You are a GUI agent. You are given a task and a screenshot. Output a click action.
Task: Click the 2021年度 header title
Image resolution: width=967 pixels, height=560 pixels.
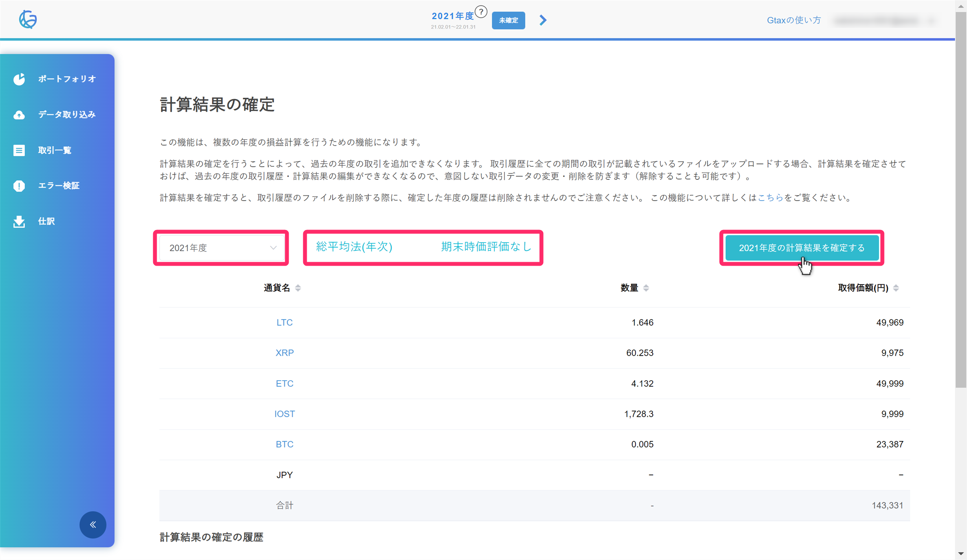pyautogui.click(x=453, y=16)
